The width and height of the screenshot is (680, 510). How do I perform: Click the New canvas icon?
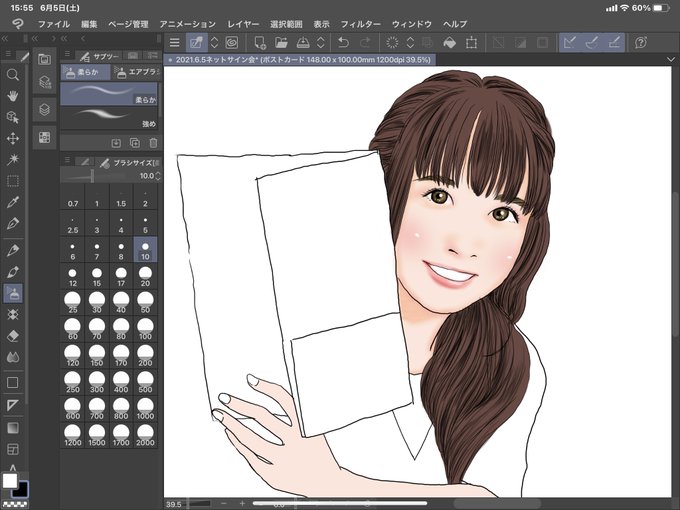(260, 42)
